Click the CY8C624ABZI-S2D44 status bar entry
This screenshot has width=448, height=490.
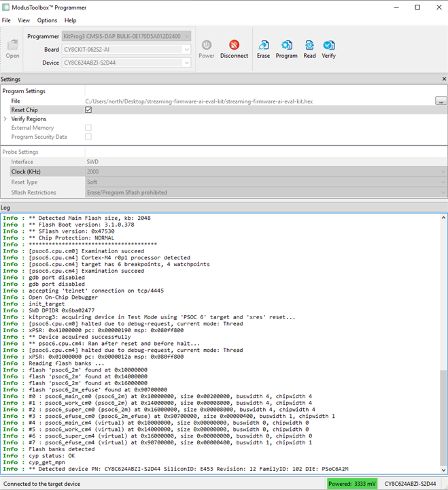[x=410, y=484]
